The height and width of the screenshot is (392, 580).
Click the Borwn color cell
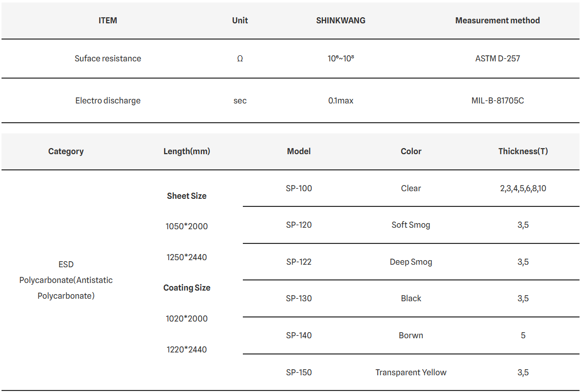point(411,335)
